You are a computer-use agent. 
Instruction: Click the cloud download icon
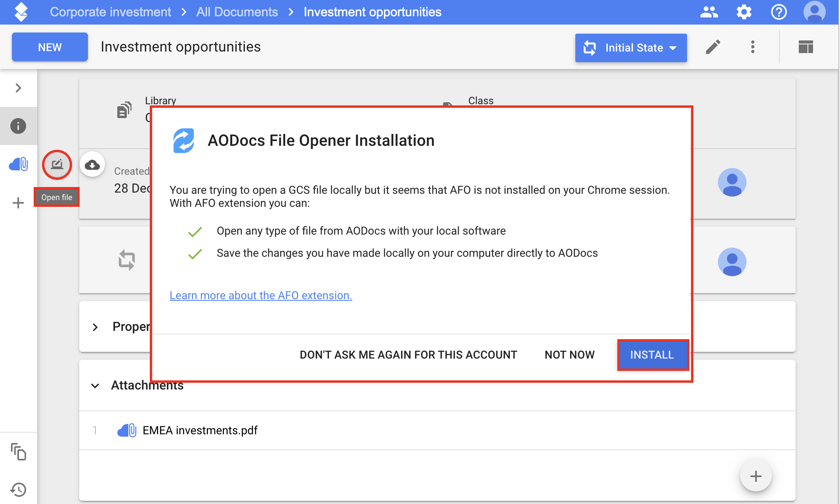pos(92,164)
